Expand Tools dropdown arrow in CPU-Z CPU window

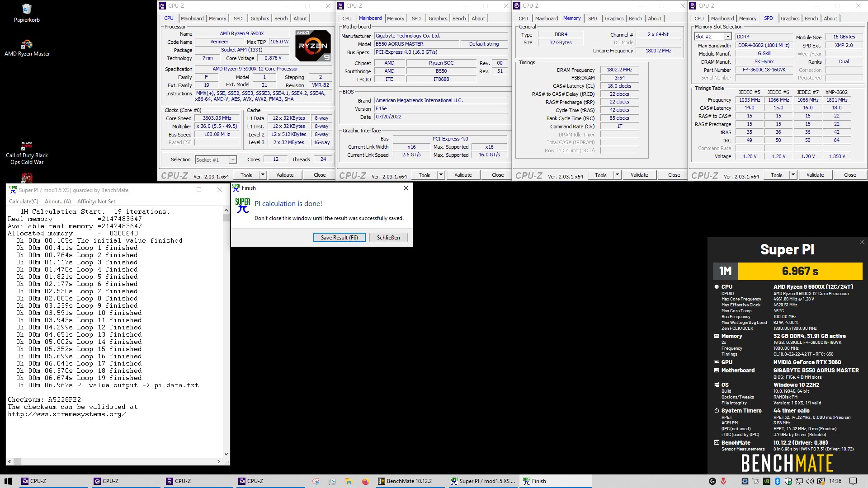[x=262, y=175]
